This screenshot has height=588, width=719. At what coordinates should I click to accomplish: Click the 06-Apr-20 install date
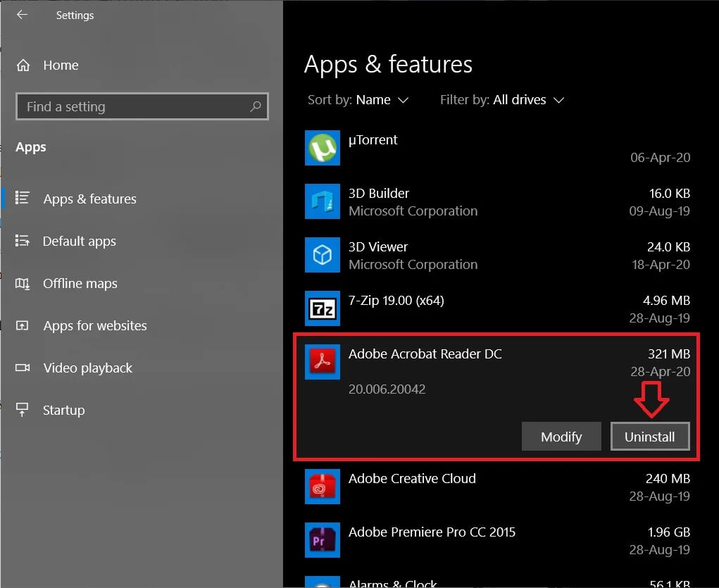[661, 157]
